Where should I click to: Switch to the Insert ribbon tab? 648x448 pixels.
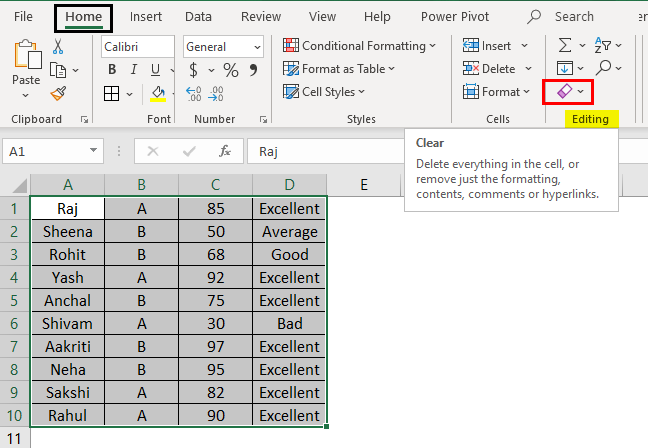pos(146,17)
